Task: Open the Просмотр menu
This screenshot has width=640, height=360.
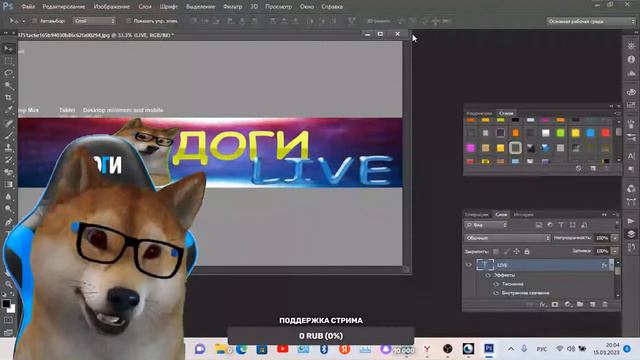Action: pyautogui.click(x=278, y=7)
